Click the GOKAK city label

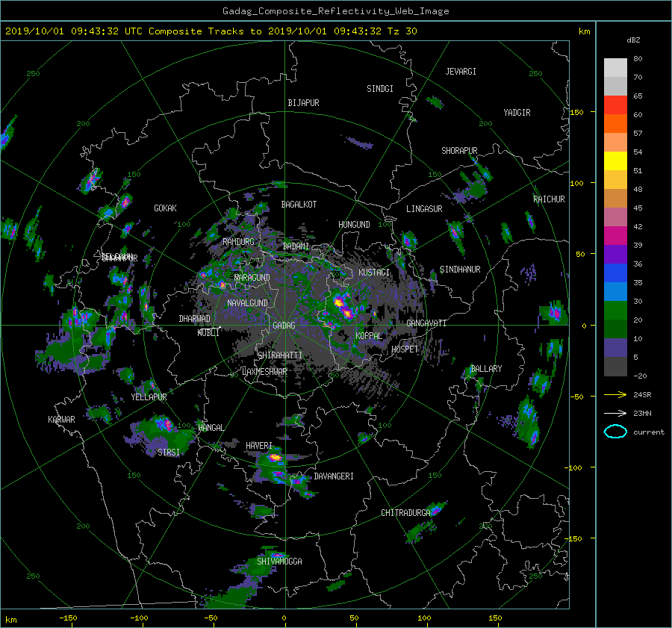(x=165, y=208)
